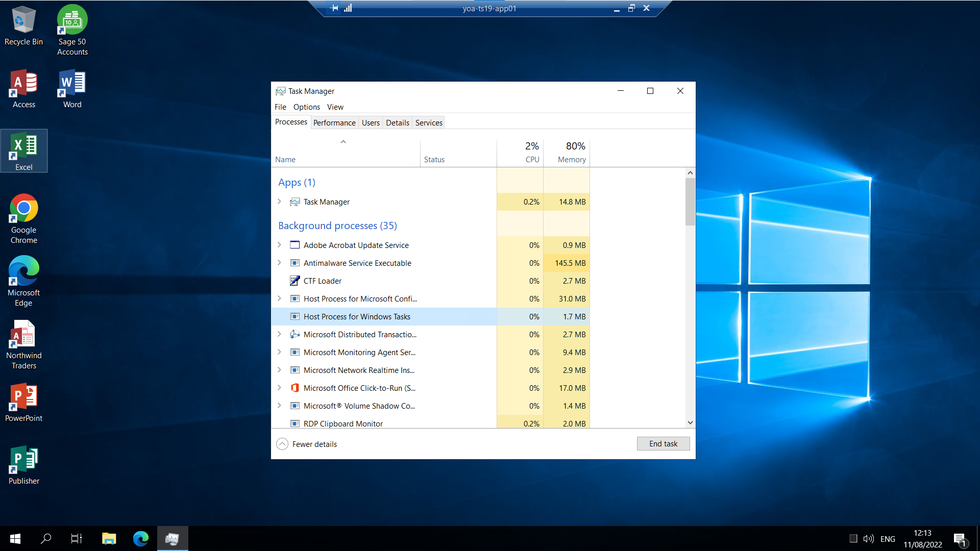
Task: Open the Task View taskbar icon
Action: pyautogui.click(x=77, y=539)
